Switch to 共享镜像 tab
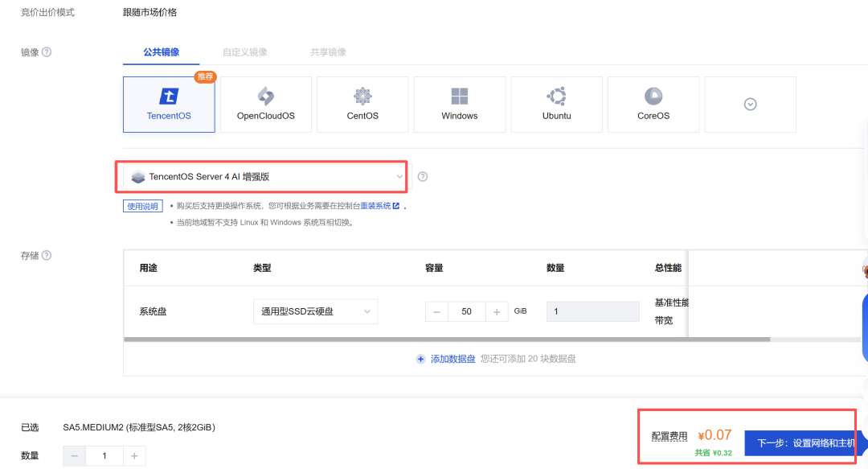Screen dimensions: 868x469 [x=328, y=52]
